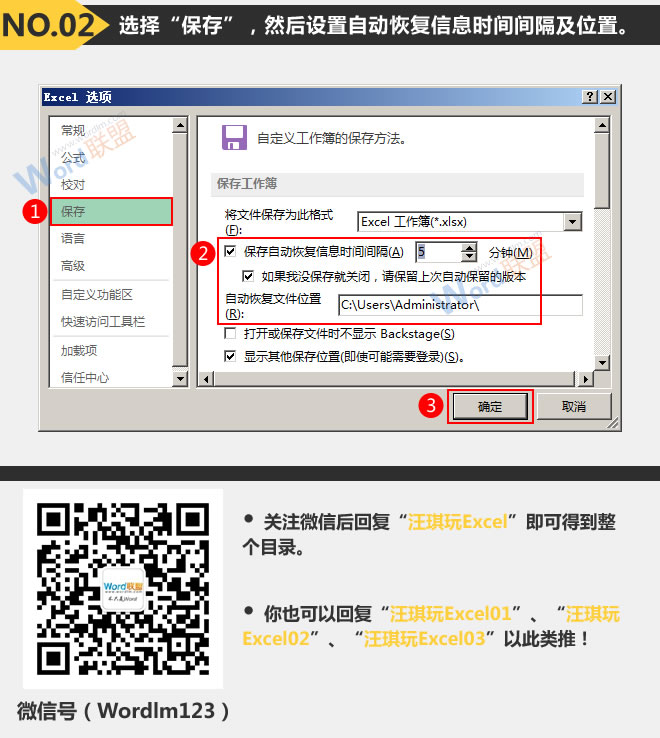
Task: Open 快速访问工具栏 settings
Action: pyautogui.click(x=103, y=322)
